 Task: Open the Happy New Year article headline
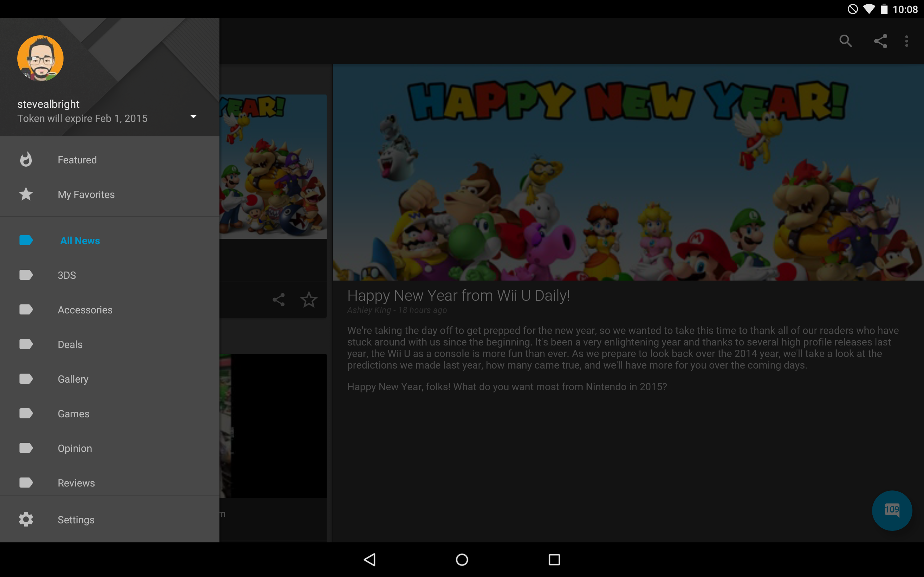point(458,296)
